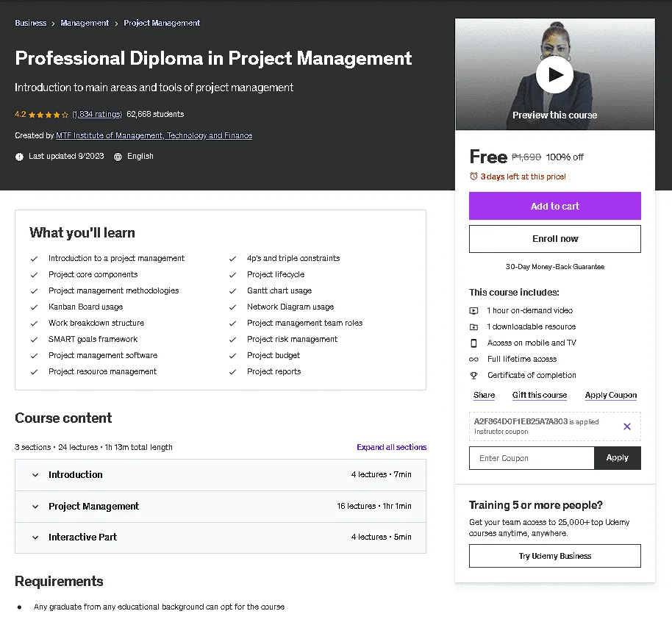Click the alarm clock icon near days left
672x625 pixels.
coord(473,176)
